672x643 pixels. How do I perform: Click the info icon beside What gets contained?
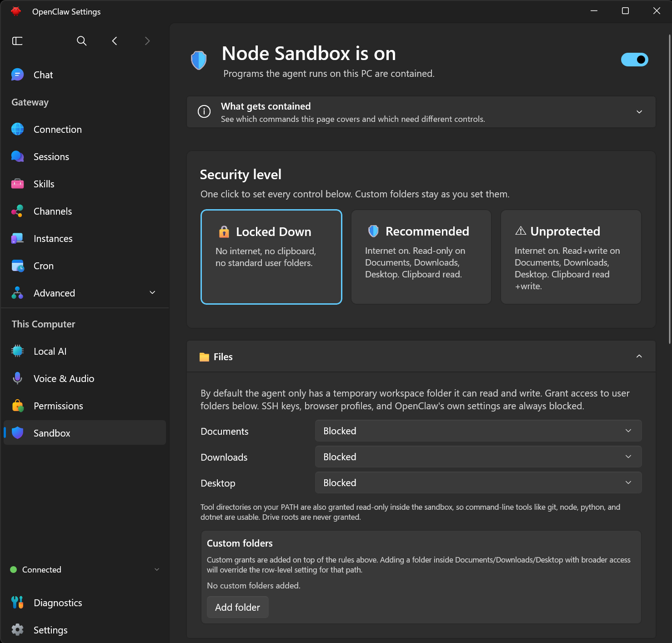pyautogui.click(x=204, y=111)
